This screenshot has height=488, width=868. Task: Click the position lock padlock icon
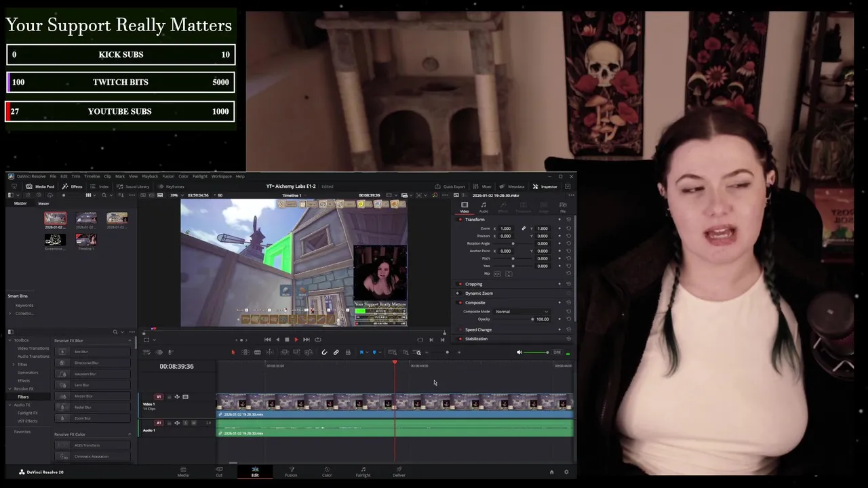click(348, 352)
